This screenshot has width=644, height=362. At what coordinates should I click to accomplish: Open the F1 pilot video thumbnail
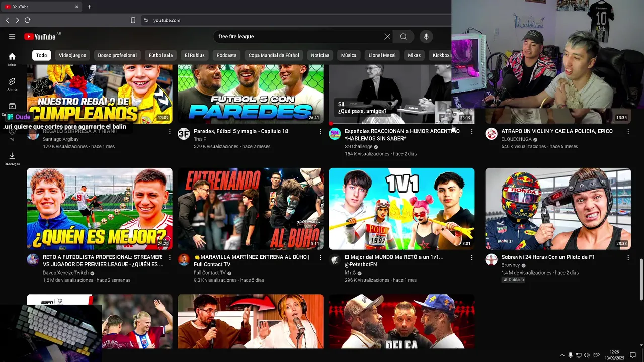[x=558, y=209]
